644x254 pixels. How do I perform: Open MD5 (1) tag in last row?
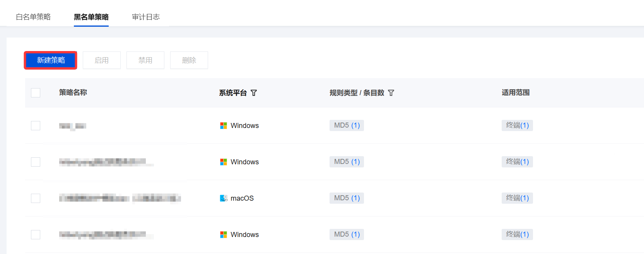347,234
